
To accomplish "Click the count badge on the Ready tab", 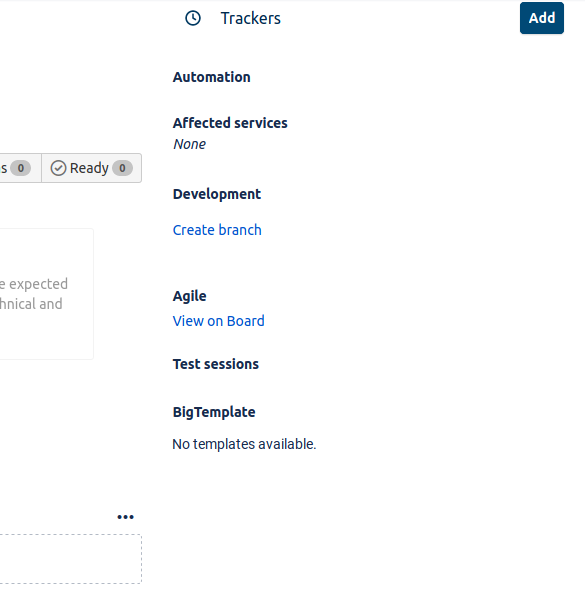I will pyautogui.click(x=123, y=168).
